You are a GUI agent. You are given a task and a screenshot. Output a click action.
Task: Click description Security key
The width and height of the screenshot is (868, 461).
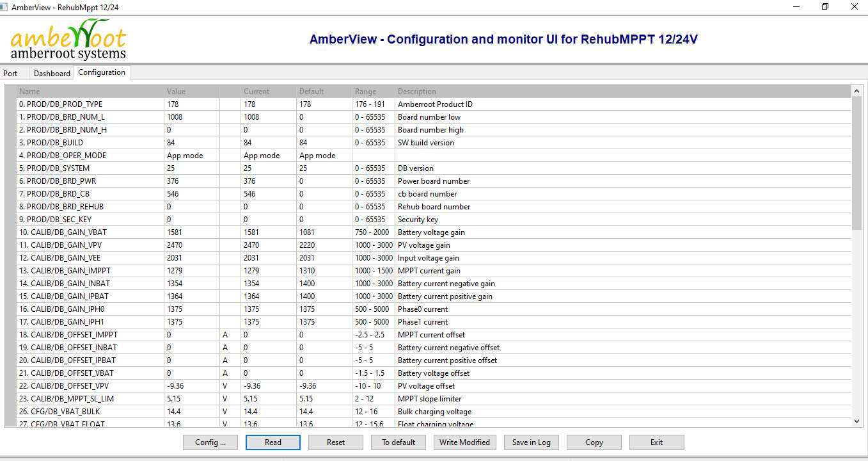(418, 220)
